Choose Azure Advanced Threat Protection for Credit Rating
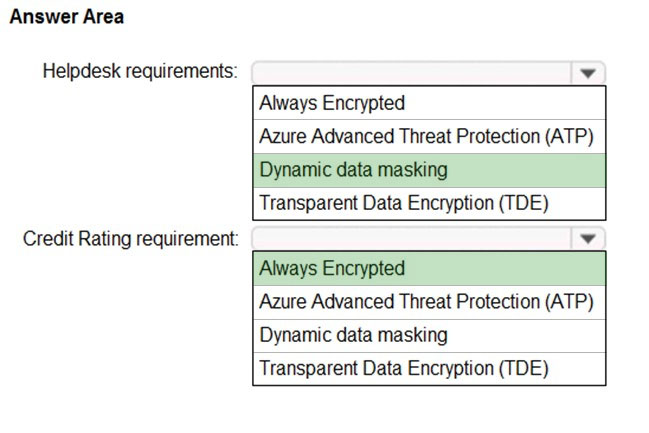 pyautogui.click(x=429, y=302)
